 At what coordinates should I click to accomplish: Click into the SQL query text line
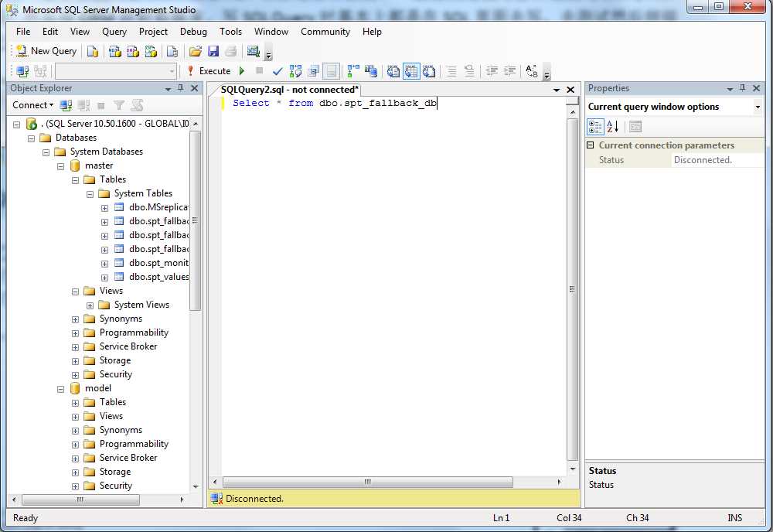point(334,103)
